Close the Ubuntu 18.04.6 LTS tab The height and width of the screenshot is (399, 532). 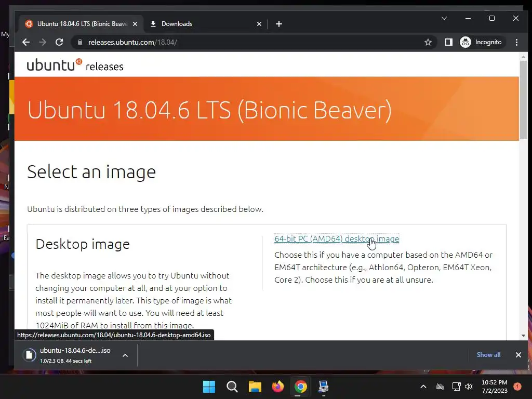click(135, 24)
